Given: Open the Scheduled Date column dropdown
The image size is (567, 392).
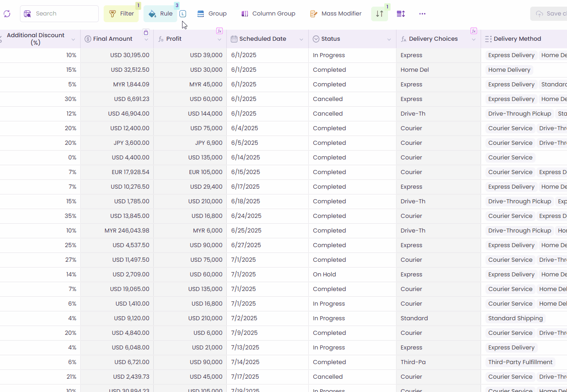Looking at the screenshot, I should pyautogui.click(x=301, y=39).
